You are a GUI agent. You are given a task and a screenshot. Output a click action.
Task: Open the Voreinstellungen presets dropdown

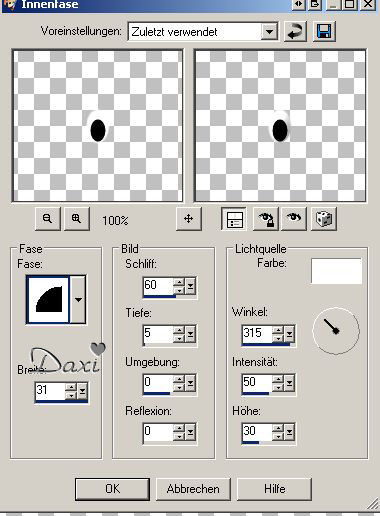(x=269, y=32)
